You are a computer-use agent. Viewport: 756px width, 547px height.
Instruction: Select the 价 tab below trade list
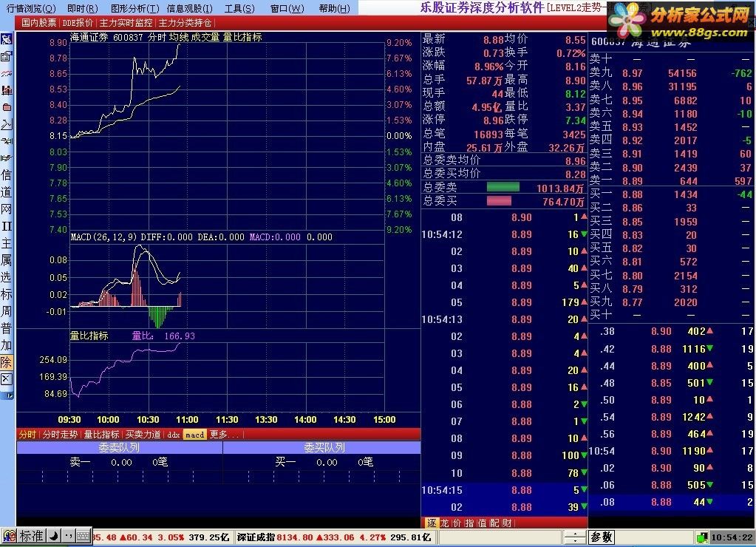coord(457,523)
